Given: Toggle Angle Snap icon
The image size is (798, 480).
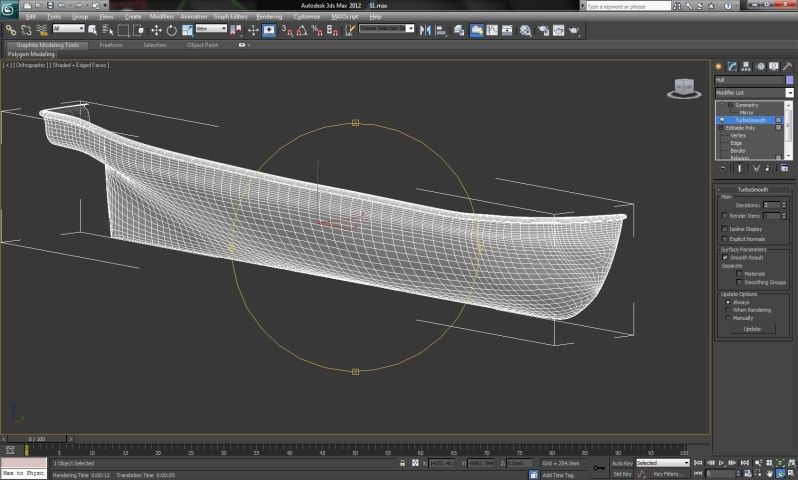Looking at the screenshot, I should tap(302, 31).
